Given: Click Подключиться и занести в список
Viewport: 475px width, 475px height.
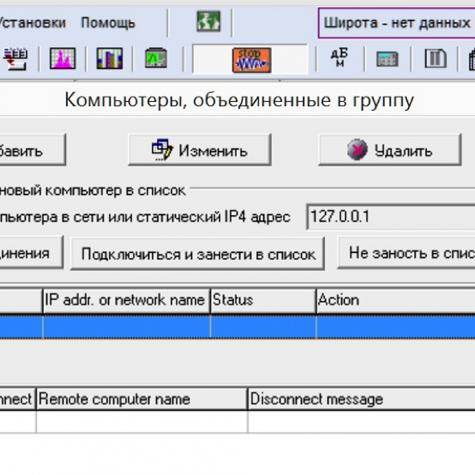Looking at the screenshot, I should coord(198,254).
